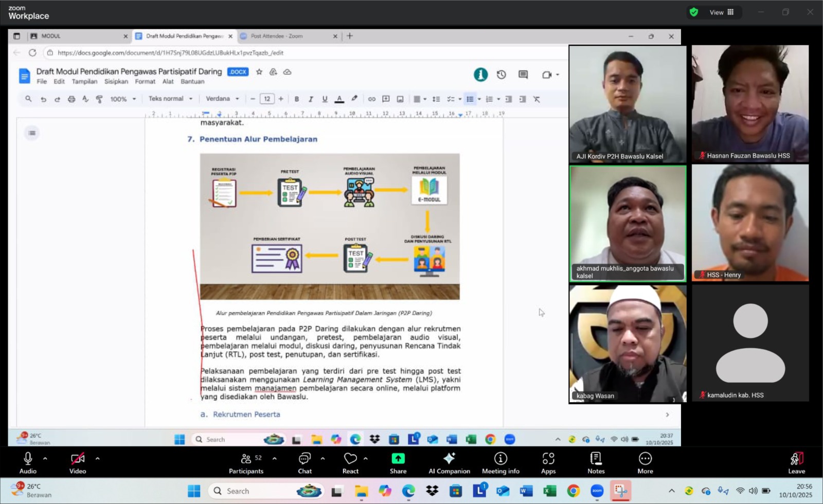Open AI Companion
The width and height of the screenshot is (823, 504).
coord(449,462)
